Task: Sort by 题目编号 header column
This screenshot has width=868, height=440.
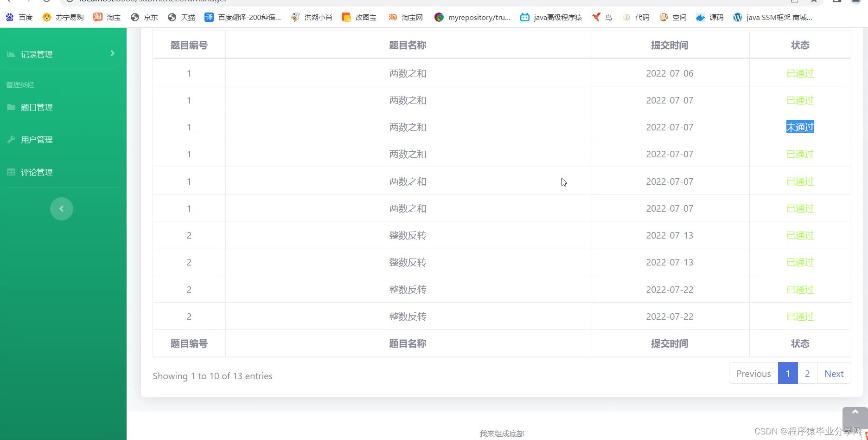Action: pos(189,45)
